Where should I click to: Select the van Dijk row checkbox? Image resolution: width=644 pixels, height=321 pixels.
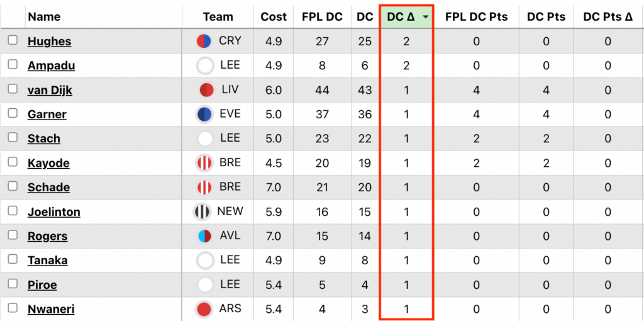[13, 89]
